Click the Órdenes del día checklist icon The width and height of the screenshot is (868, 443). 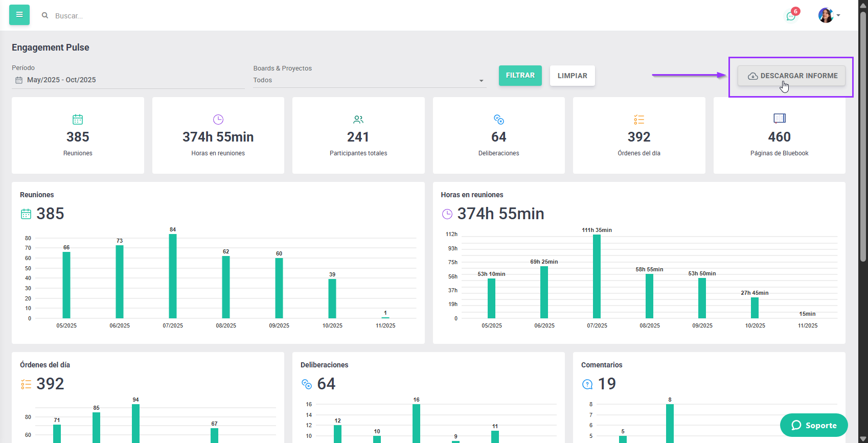pos(639,120)
